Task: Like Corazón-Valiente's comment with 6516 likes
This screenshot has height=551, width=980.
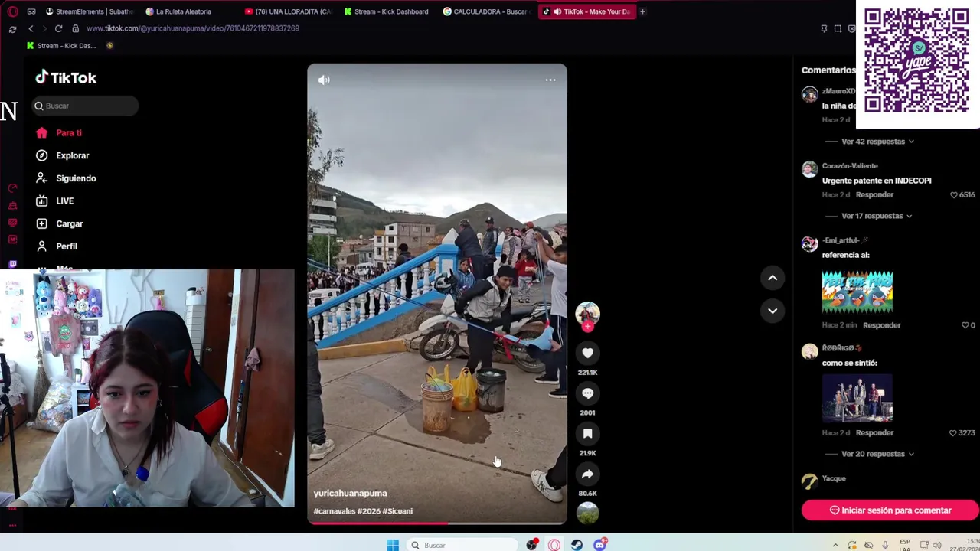Action: [x=962, y=195]
